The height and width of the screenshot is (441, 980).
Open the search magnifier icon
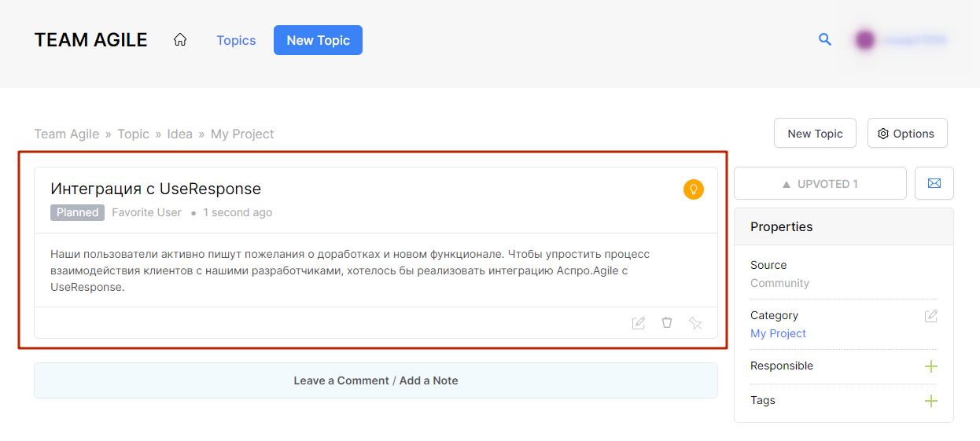pos(825,39)
